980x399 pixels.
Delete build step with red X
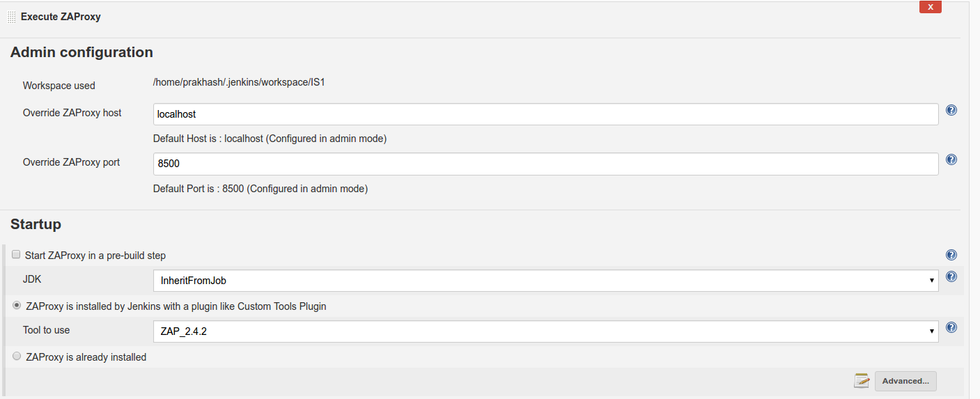(x=931, y=7)
